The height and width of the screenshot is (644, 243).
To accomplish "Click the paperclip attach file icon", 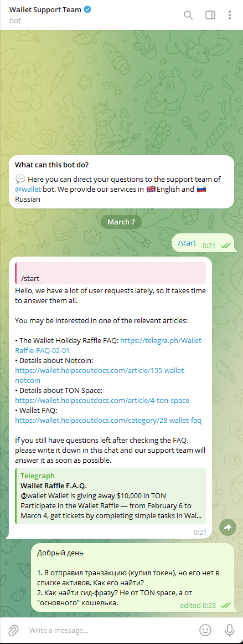I will click(x=13, y=630).
